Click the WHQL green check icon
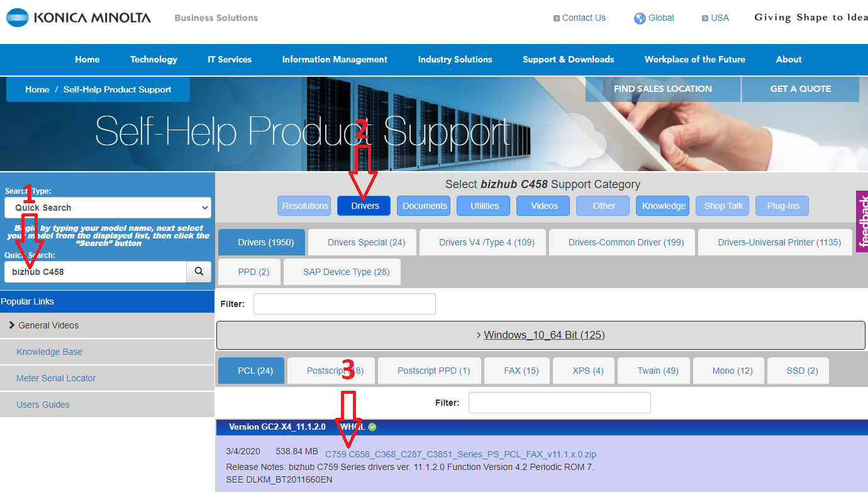868x492 pixels. (372, 427)
